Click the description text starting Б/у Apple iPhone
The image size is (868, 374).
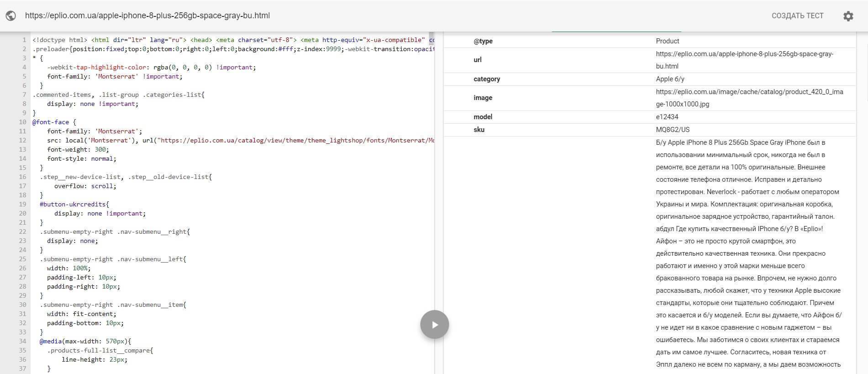coord(749,253)
